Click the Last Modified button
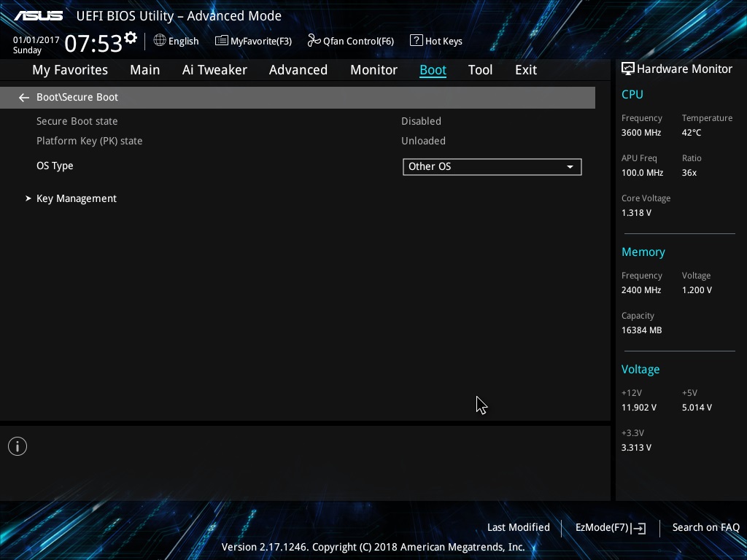The height and width of the screenshot is (560, 747). pos(519,527)
